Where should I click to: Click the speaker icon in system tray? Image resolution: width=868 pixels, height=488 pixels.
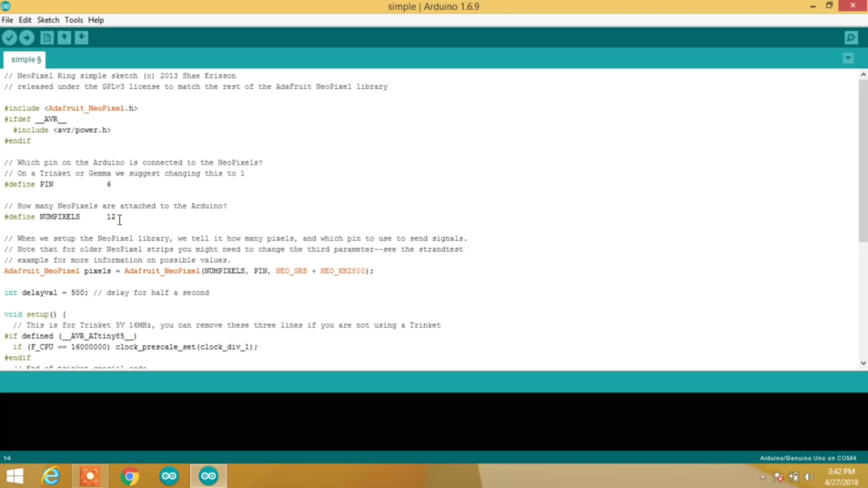coord(808,477)
